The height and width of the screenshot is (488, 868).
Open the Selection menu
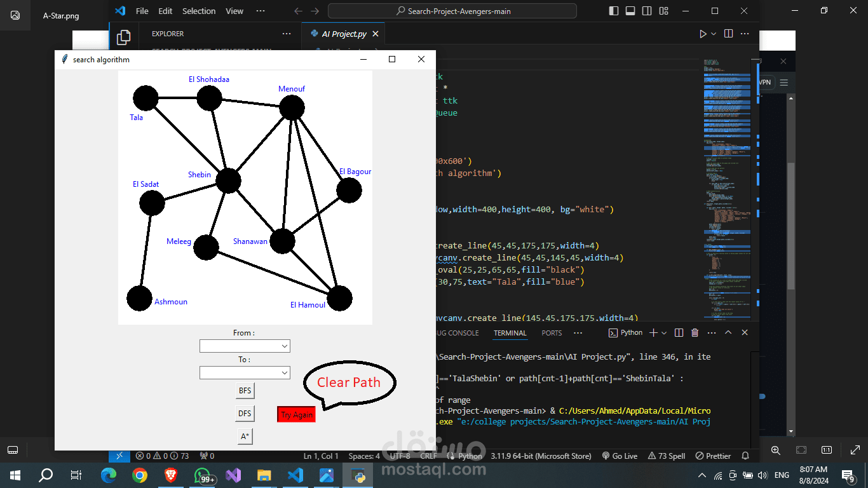(199, 11)
